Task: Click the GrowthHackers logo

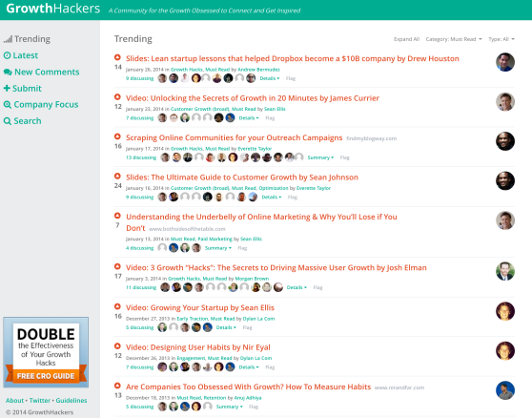Action: tap(53, 9)
